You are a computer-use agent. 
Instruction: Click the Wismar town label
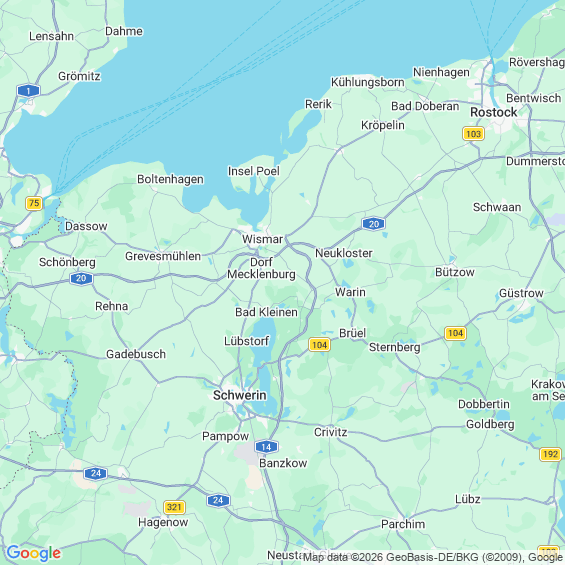[262, 239]
